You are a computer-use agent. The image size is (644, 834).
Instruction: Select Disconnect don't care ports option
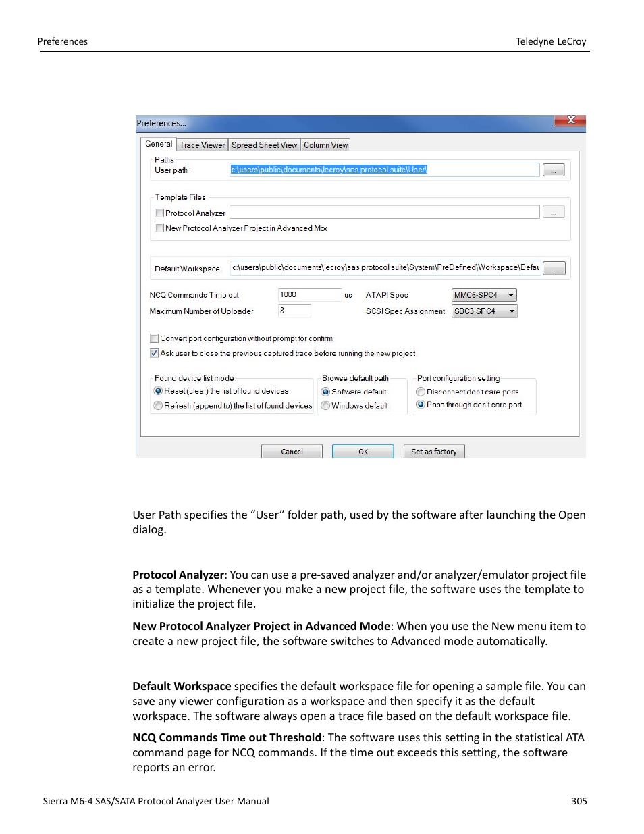coord(421,392)
